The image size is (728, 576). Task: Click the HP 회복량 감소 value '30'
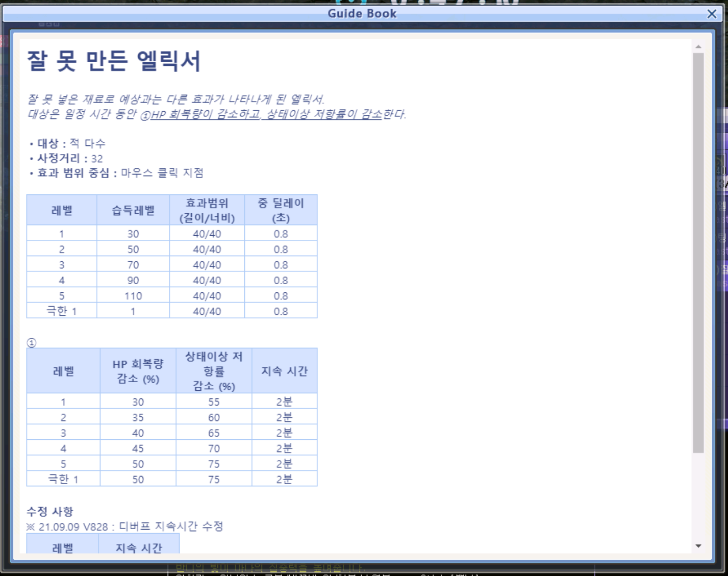click(x=138, y=402)
